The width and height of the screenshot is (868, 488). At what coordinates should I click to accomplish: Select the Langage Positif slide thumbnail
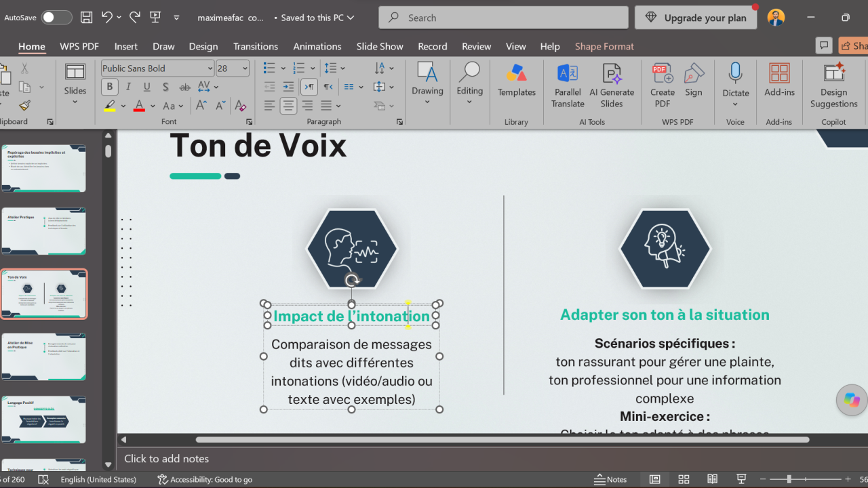44,420
